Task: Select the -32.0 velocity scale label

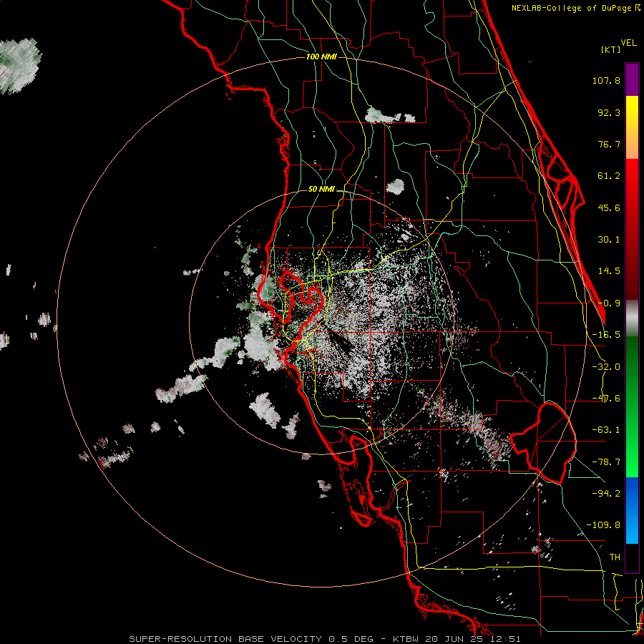Action: [x=606, y=367]
